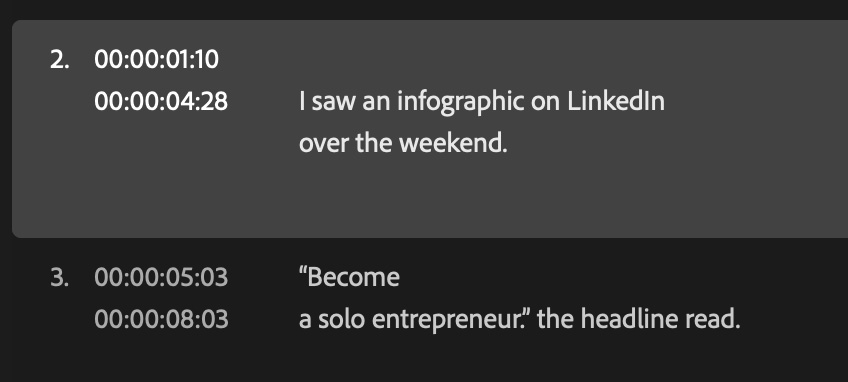Screen dimensions: 848x382
Task: Select caption 2 in-point timecode 00:00:01:10
Action: point(156,59)
